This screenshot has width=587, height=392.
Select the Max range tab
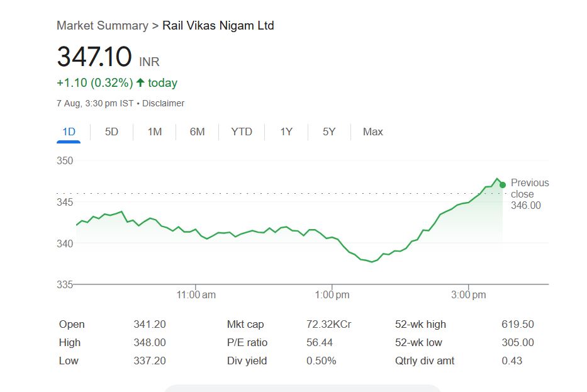(372, 132)
